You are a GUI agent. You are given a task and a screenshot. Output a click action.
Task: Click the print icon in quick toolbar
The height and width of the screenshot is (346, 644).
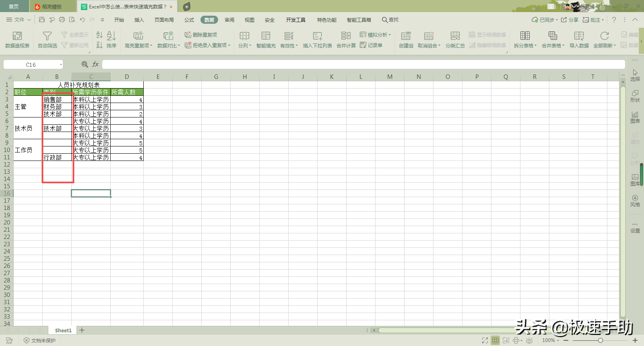click(x=62, y=20)
